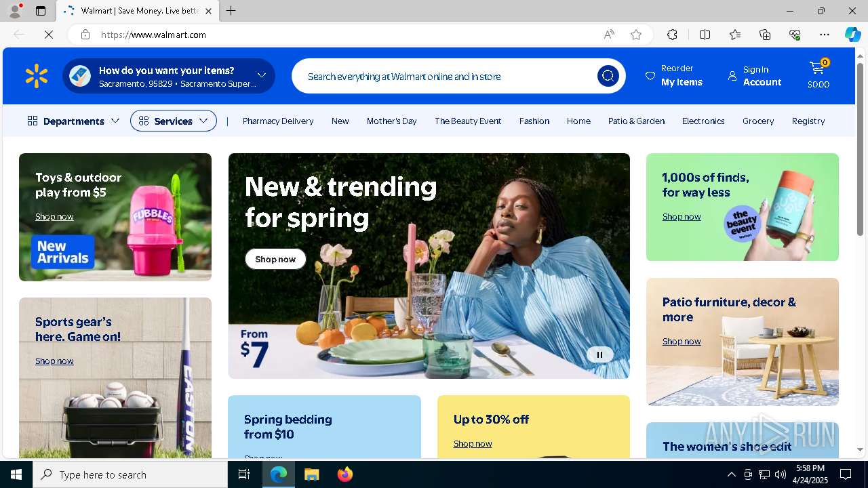Open a new browser tab
The image size is (868, 488).
(x=231, y=11)
